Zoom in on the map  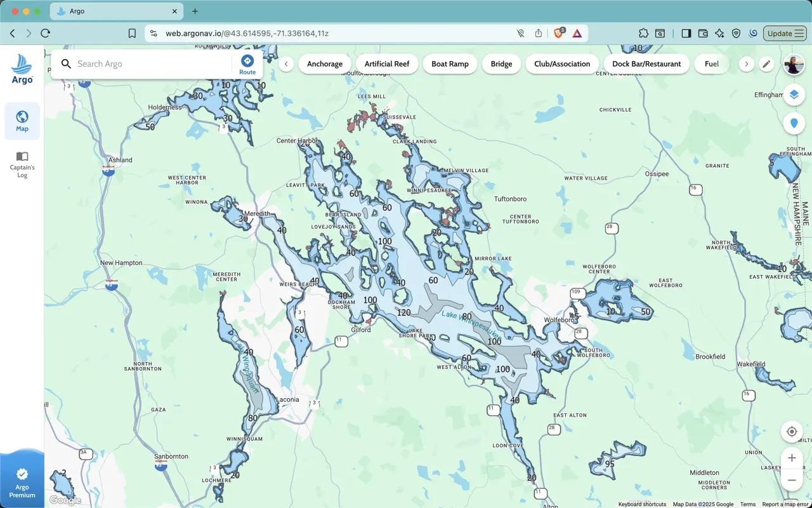(792, 458)
